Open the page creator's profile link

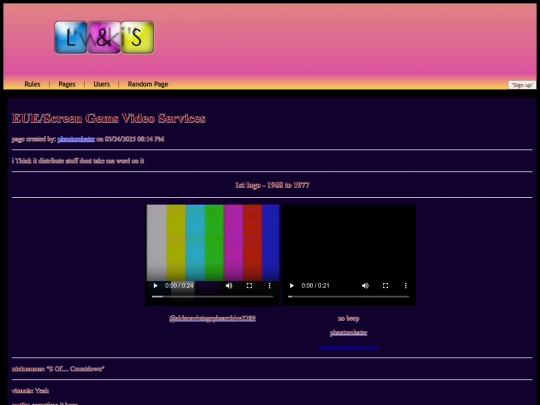coord(76,139)
